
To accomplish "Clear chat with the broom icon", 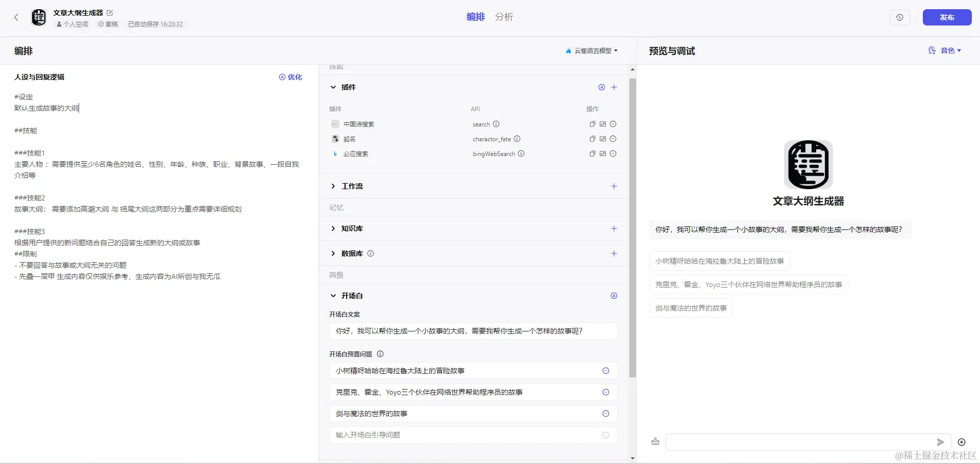I will click(655, 442).
